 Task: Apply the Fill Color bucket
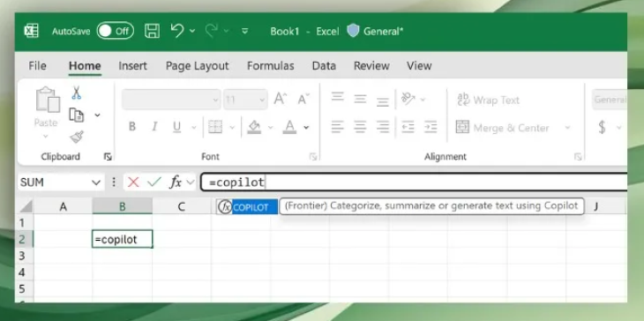coord(254,127)
